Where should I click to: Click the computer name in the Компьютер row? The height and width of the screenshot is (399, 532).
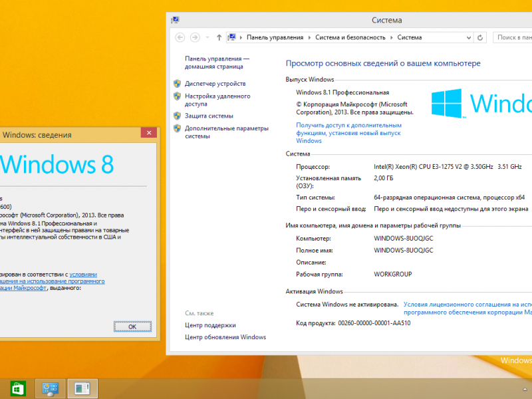point(404,238)
